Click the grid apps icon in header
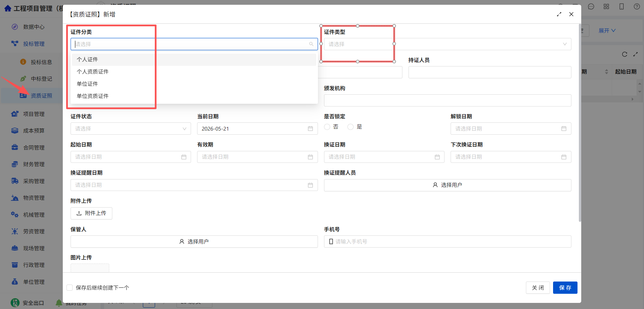 click(x=606, y=6)
